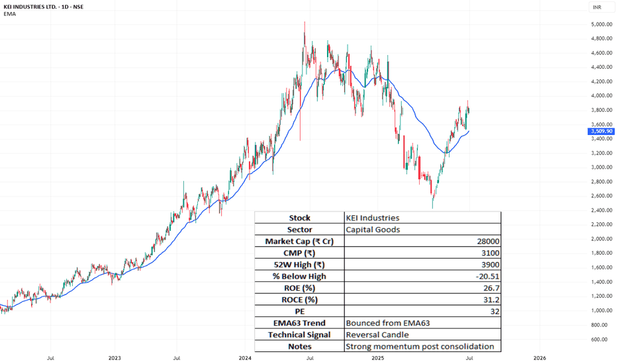617x364 pixels.
Task: Click the 3,000.00 price axis label
Action: click(601, 167)
